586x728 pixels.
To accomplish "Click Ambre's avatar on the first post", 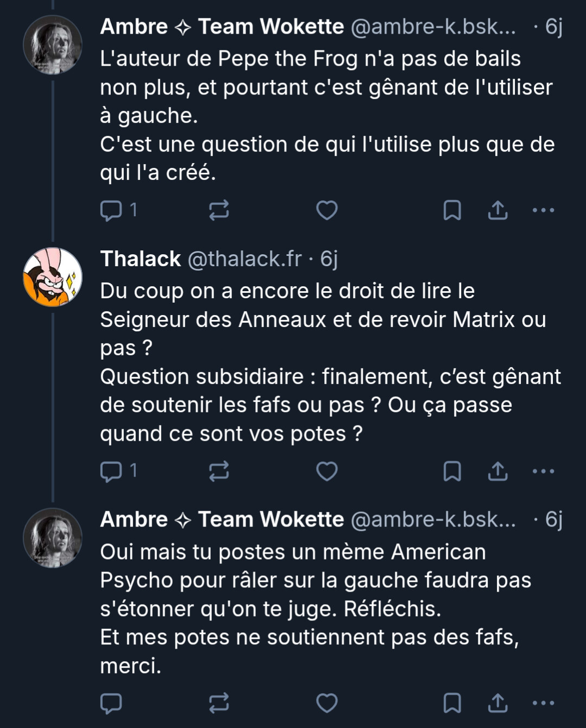I will click(53, 45).
